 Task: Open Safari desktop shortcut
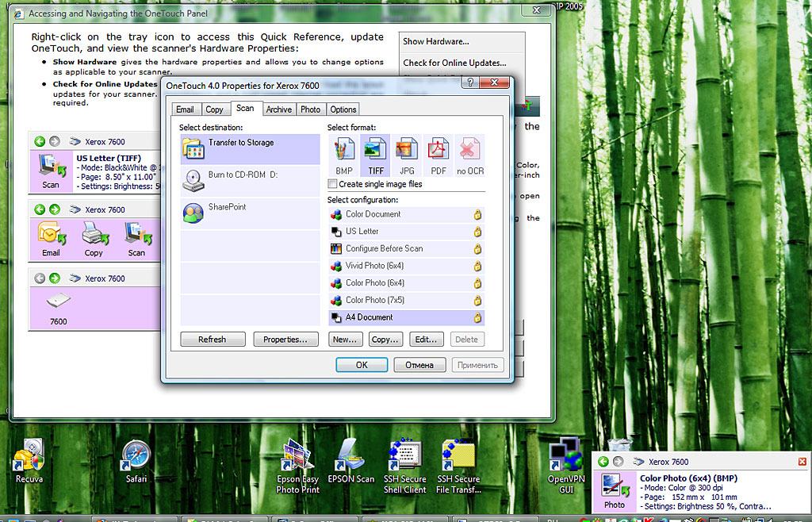pyautogui.click(x=136, y=462)
